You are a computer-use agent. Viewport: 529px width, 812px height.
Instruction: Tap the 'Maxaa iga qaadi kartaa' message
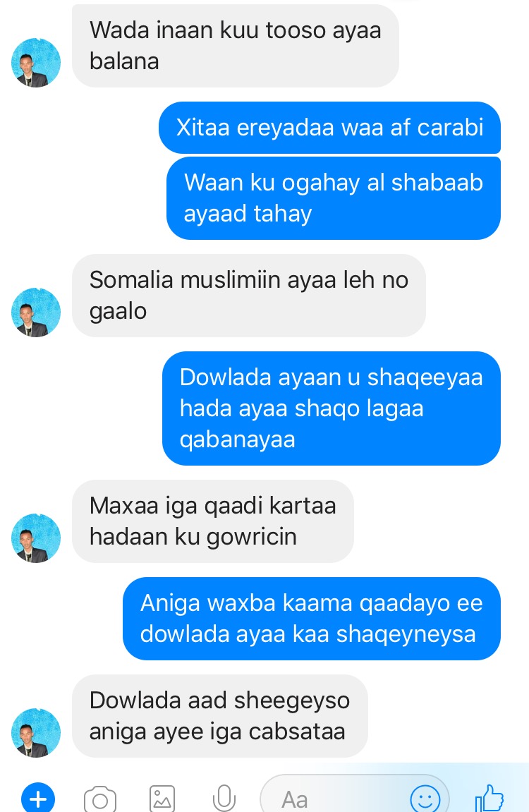[x=213, y=521]
